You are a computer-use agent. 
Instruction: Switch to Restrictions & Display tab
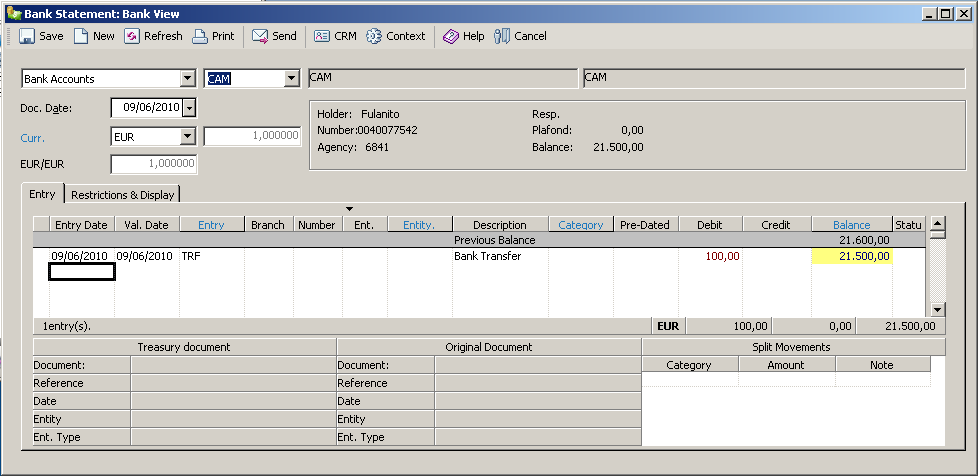123,195
